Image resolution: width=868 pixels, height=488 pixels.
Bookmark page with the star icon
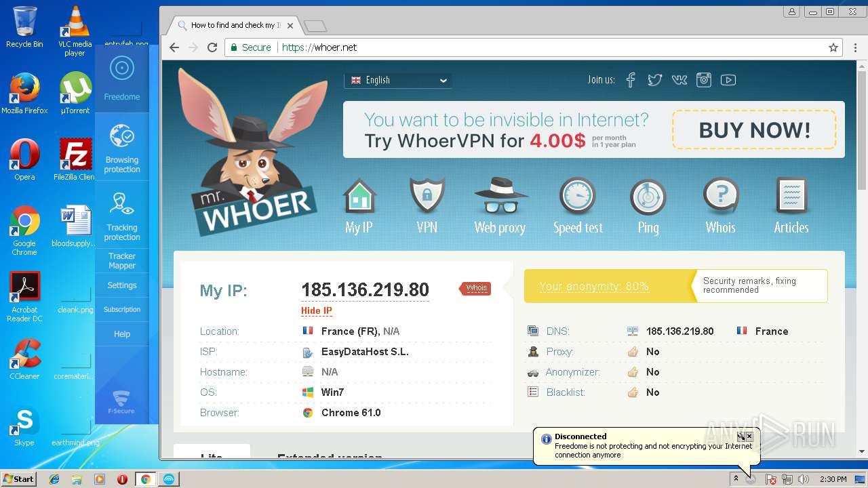pos(833,47)
